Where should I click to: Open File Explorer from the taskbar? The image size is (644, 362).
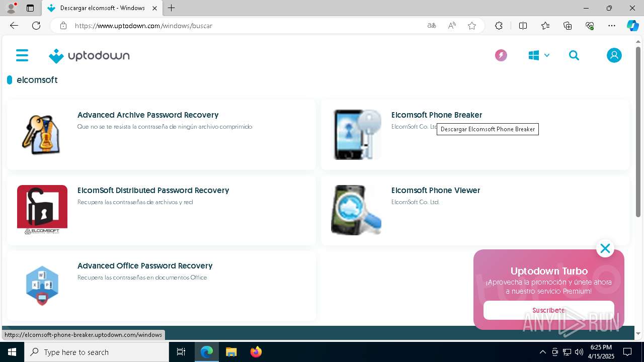tap(231, 352)
